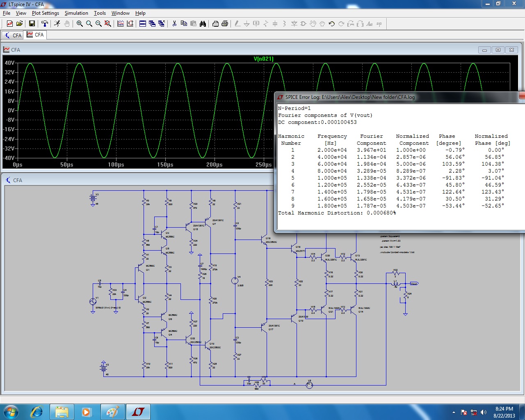Image resolution: width=525 pixels, height=420 pixels.
Task: Click the mirror component icon
Action: pos(360,24)
